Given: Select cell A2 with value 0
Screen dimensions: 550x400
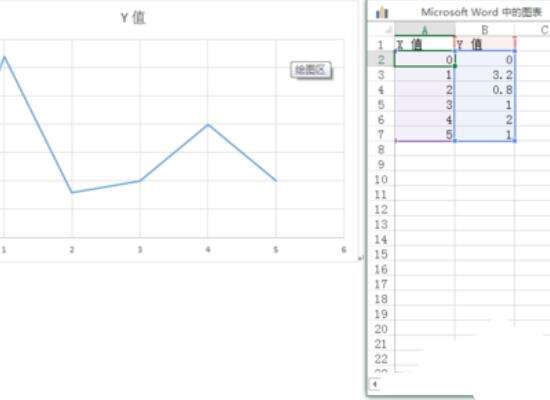Looking at the screenshot, I should pos(425,59).
